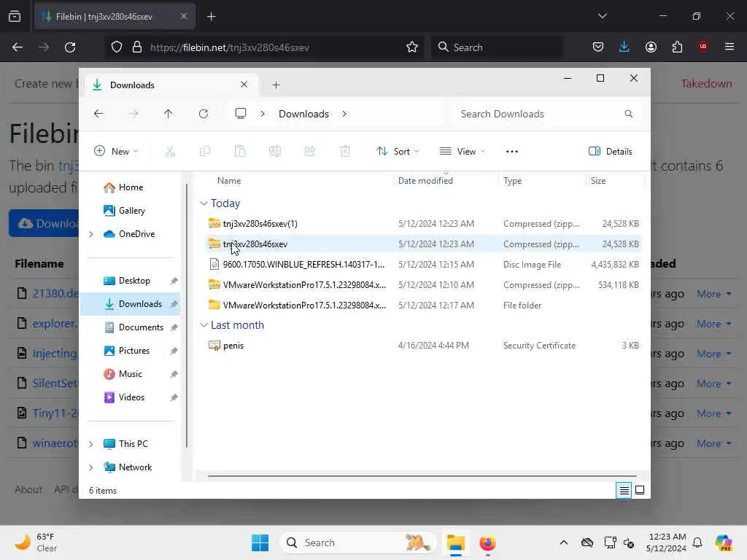Show hidden system tray icons
The image size is (747, 560).
[564, 542]
